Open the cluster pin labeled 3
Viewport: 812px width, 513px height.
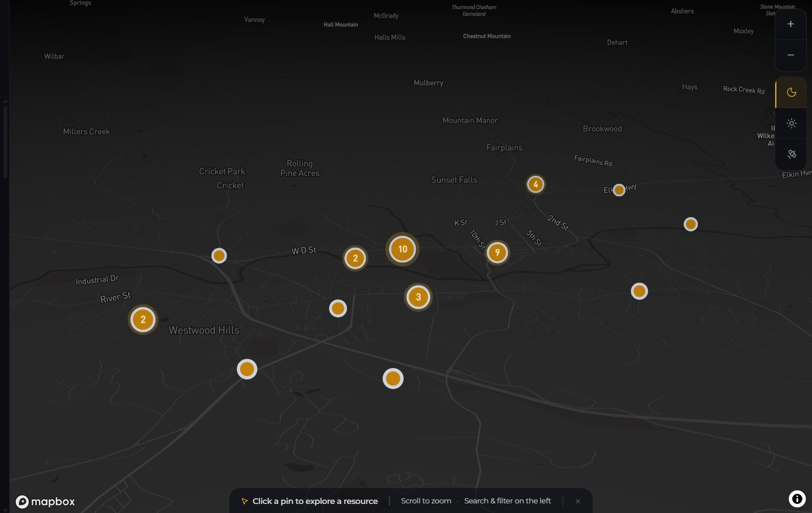pos(418,297)
